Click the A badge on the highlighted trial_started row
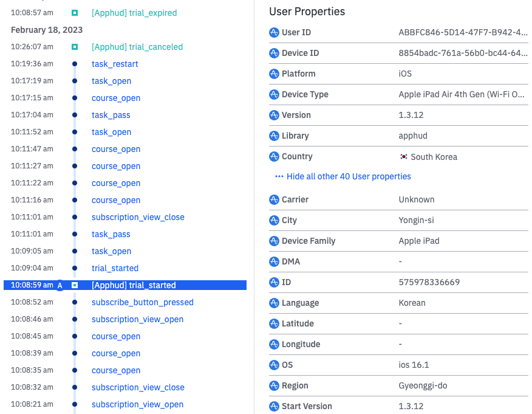Image resolution: width=532 pixels, height=414 pixels. click(60, 285)
